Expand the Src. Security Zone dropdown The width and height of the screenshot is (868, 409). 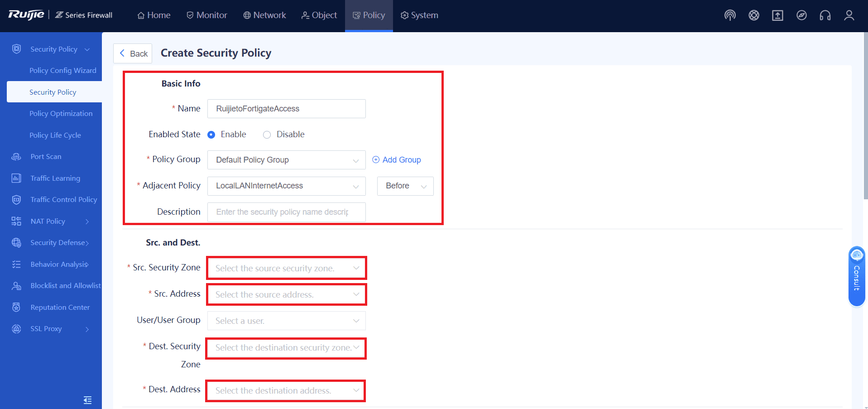tap(286, 268)
